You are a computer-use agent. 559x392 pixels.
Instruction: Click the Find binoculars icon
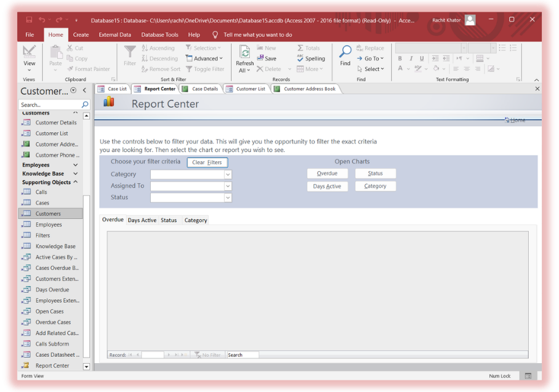point(345,52)
